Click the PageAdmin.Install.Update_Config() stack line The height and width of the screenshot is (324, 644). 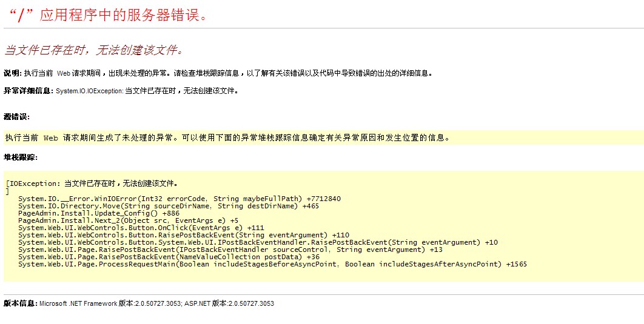pyautogui.click(x=99, y=213)
